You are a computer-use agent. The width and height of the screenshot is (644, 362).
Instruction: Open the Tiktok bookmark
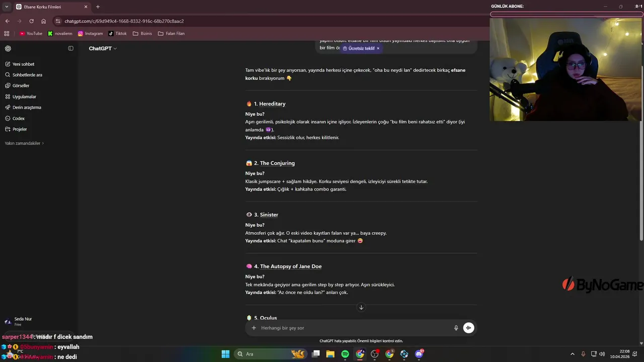click(118, 34)
